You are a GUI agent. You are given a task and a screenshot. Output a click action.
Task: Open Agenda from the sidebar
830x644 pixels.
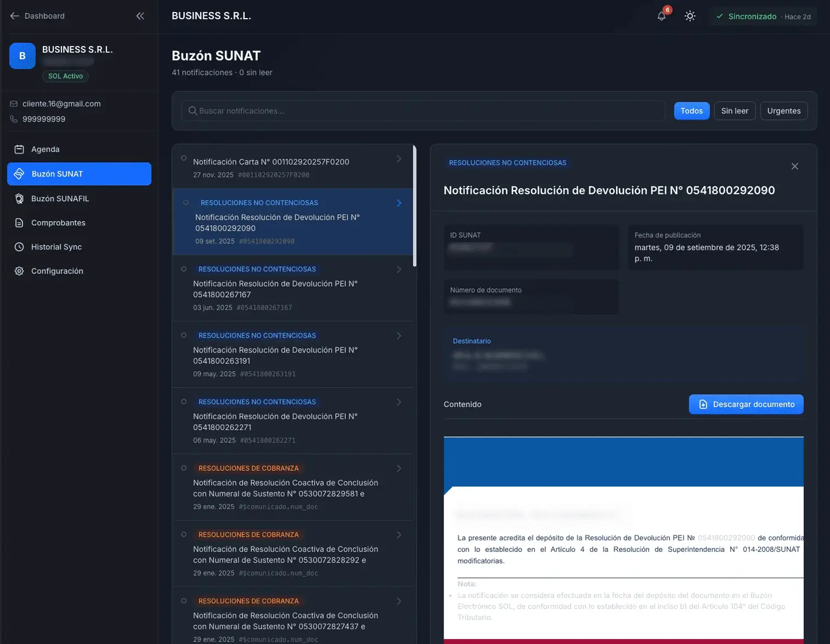(x=46, y=149)
